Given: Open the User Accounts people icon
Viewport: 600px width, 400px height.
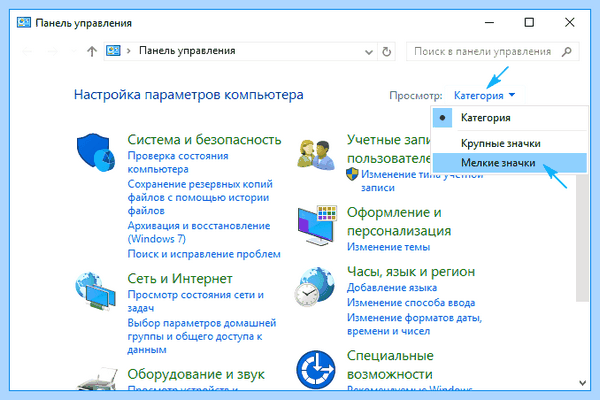Looking at the screenshot, I should click(x=316, y=155).
